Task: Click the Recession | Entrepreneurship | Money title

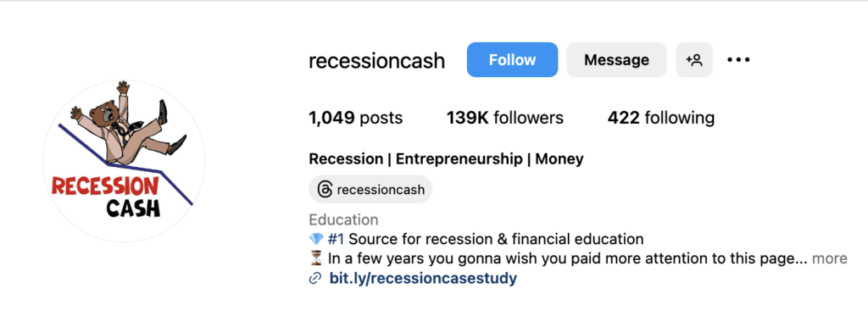Action: [x=446, y=159]
